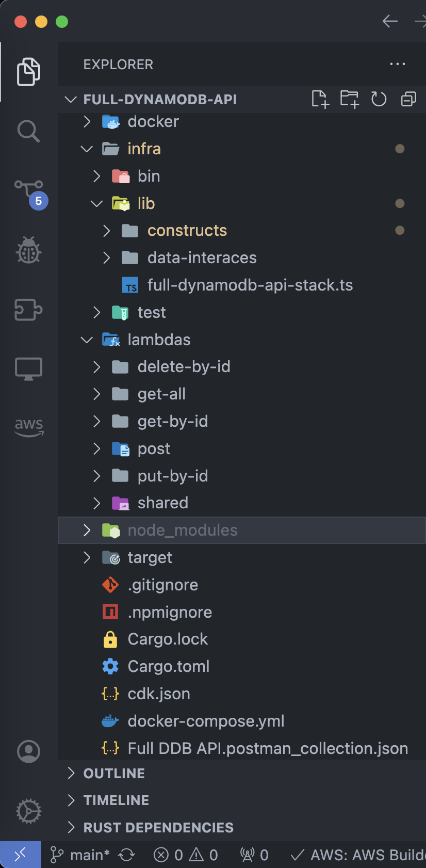Expand the RUST DEPENDENCIES section
426x868 pixels.
(157, 827)
